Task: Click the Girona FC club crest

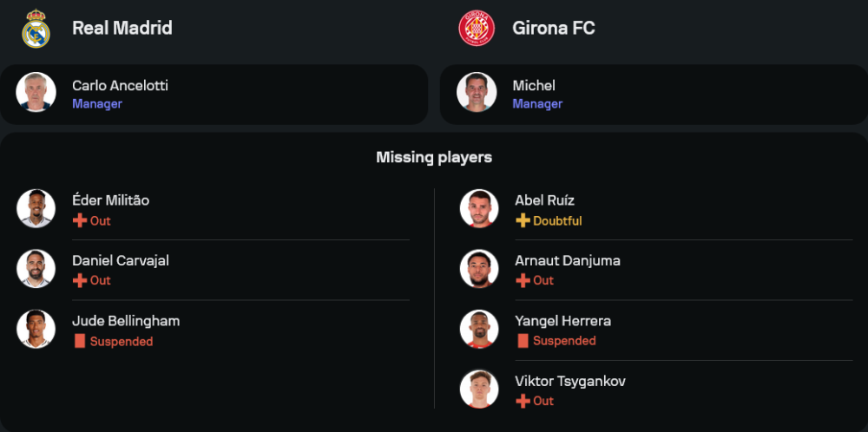Action: pos(476,28)
